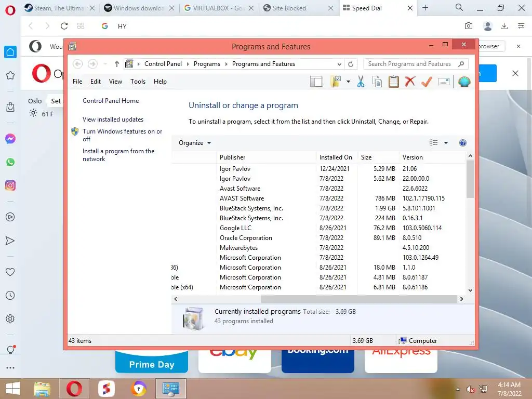The height and width of the screenshot is (399, 532).
Task: Click the vertical scrollbar thumb of program list
Action: tap(470, 179)
